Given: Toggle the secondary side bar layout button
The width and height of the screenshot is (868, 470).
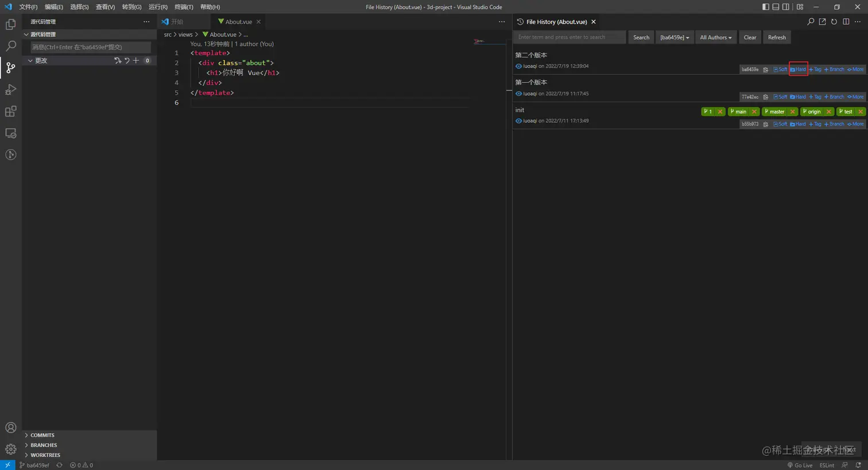Looking at the screenshot, I should pos(785,7).
